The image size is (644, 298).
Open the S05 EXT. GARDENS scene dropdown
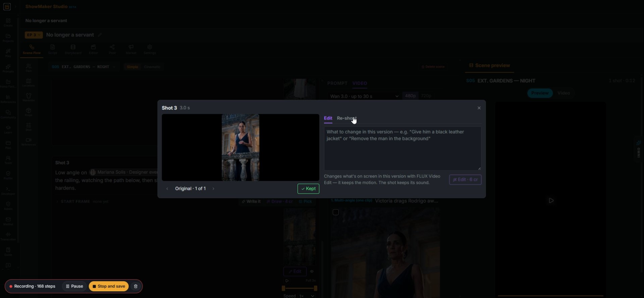pos(84,67)
